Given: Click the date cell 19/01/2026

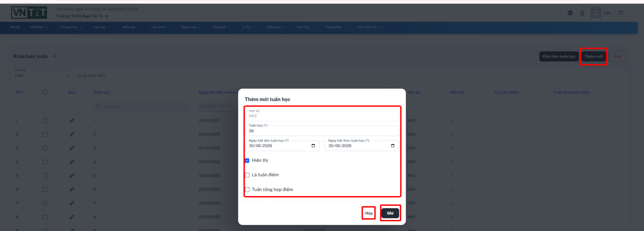Looking at the screenshot, I should pos(209,120).
